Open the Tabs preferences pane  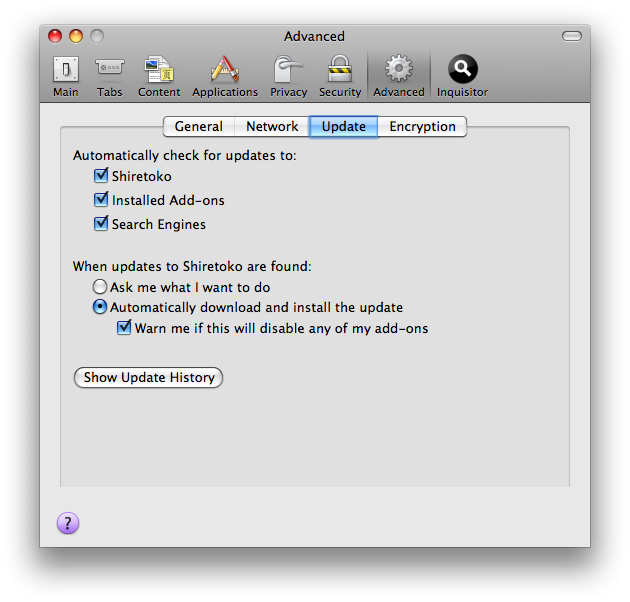coord(109,76)
